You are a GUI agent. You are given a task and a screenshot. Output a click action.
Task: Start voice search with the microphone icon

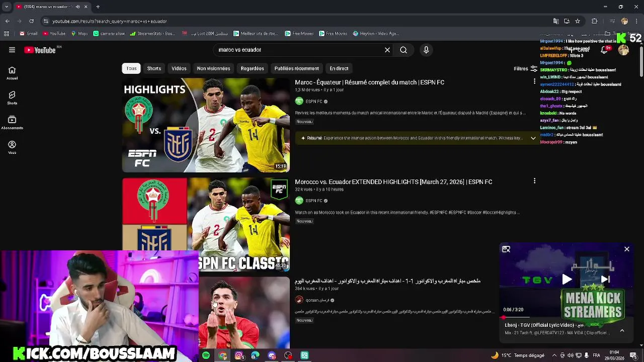coord(426,50)
